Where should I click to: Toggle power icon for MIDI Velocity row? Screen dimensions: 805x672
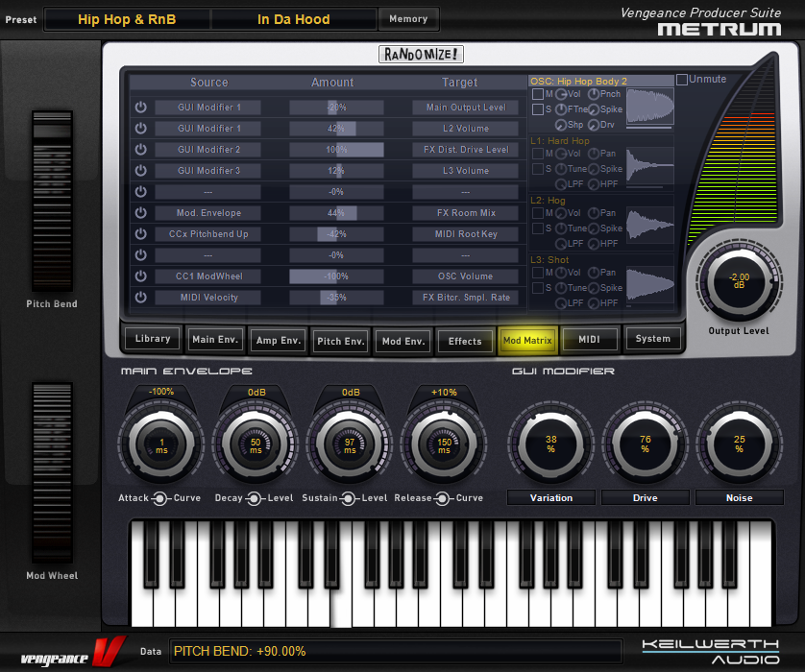[x=140, y=298]
